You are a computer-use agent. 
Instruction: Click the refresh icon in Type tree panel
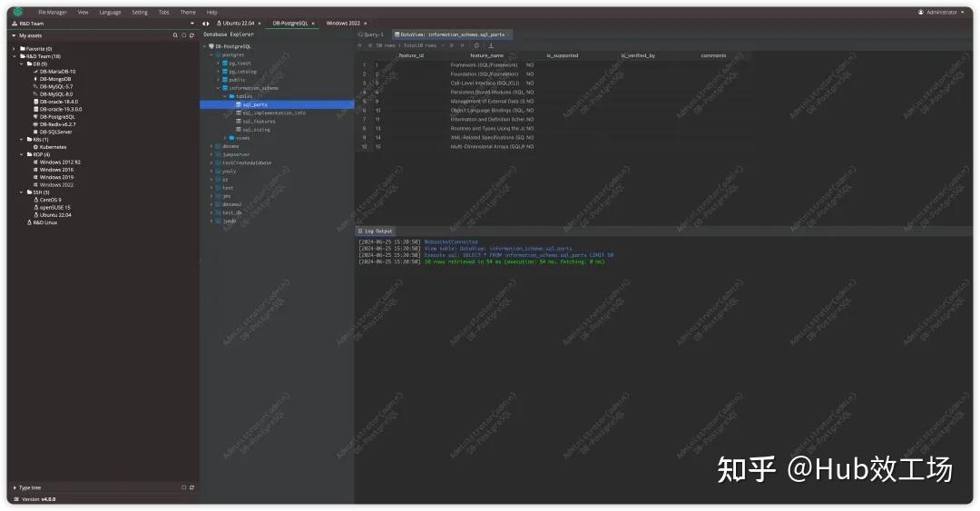pos(191,487)
